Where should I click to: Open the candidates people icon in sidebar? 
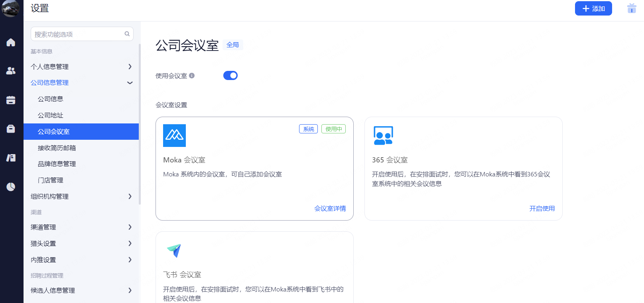11,71
